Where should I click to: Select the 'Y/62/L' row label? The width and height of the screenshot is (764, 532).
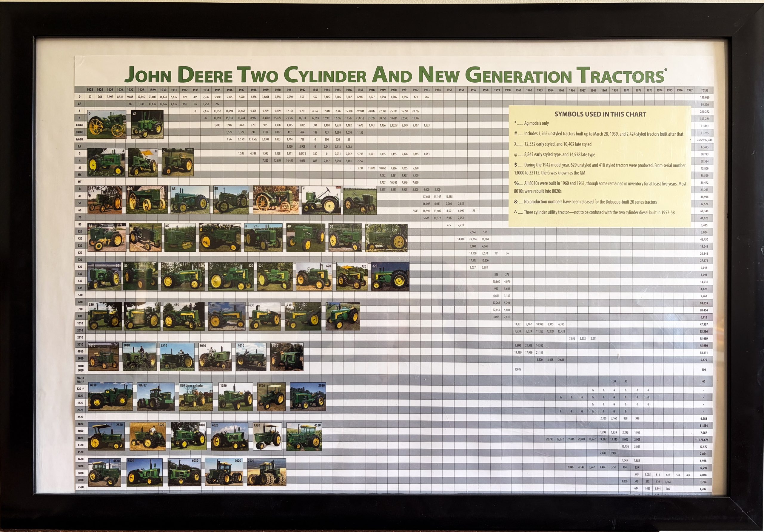(79, 139)
